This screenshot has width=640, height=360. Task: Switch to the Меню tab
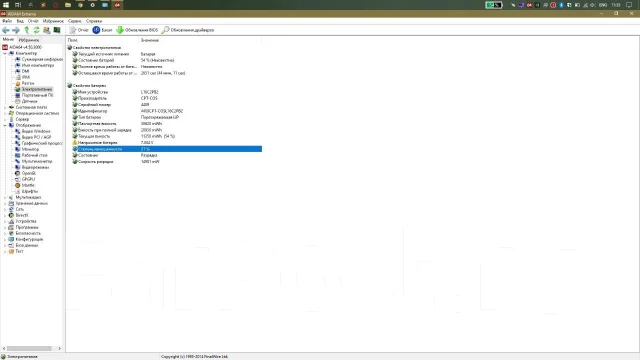point(8,40)
